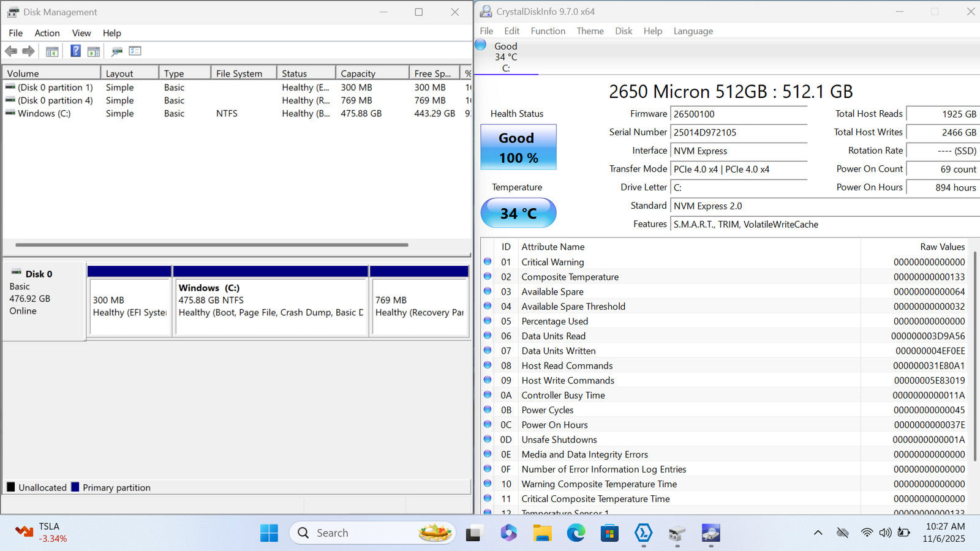Click the Show/Hide Action Pane toolbar icon
Viewport: 980px width, 551px height.
click(94, 51)
